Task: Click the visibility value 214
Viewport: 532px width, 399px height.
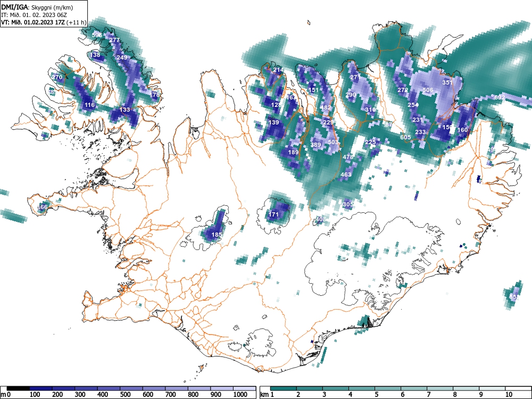Action: 278,70
